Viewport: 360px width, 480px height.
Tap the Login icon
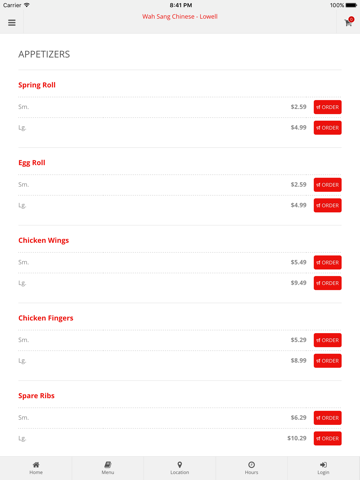(323, 464)
